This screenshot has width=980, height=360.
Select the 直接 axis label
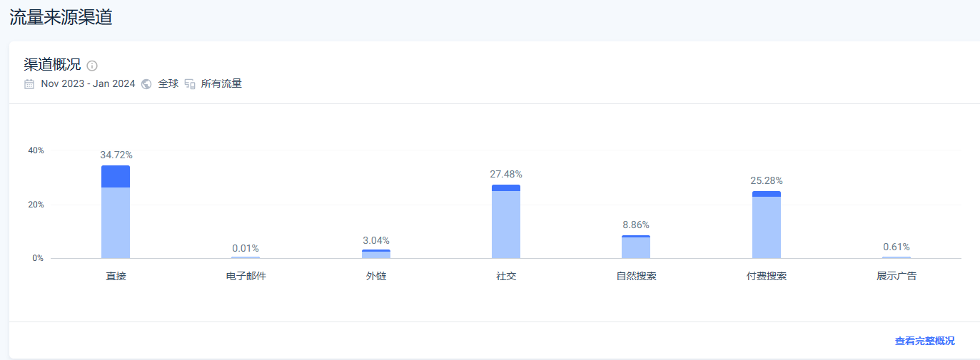click(x=116, y=276)
